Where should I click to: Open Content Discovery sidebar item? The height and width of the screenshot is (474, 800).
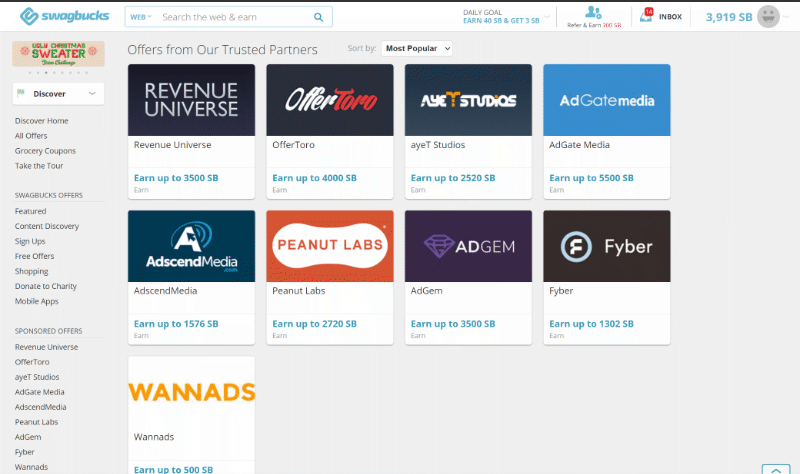46,226
